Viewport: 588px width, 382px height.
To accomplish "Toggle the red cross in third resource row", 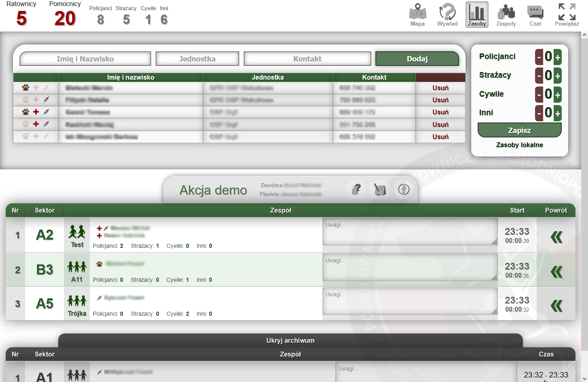I will coord(36,112).
